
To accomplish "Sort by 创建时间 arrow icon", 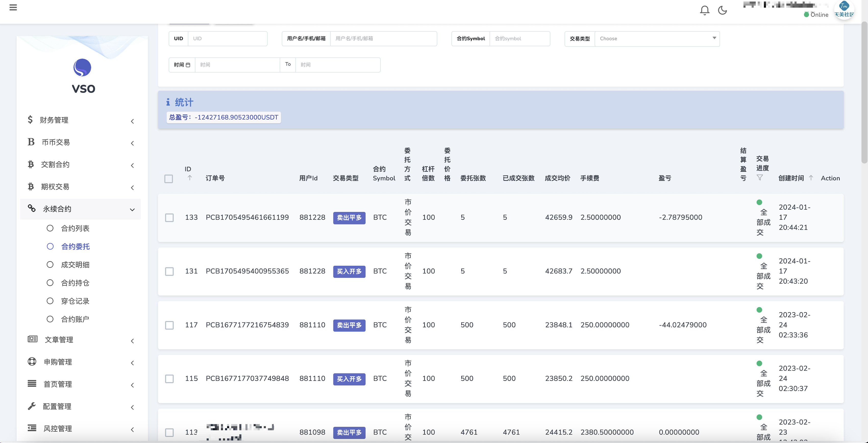I will pos(811,178).
